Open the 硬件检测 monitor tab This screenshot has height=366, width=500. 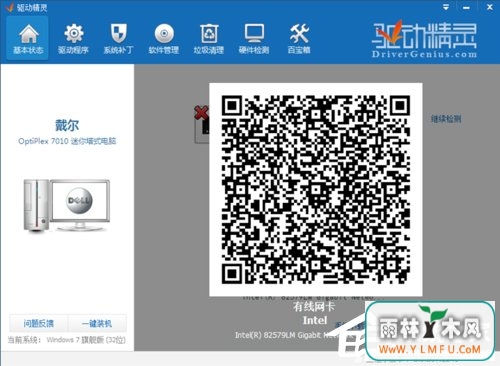tap(254, 39)
